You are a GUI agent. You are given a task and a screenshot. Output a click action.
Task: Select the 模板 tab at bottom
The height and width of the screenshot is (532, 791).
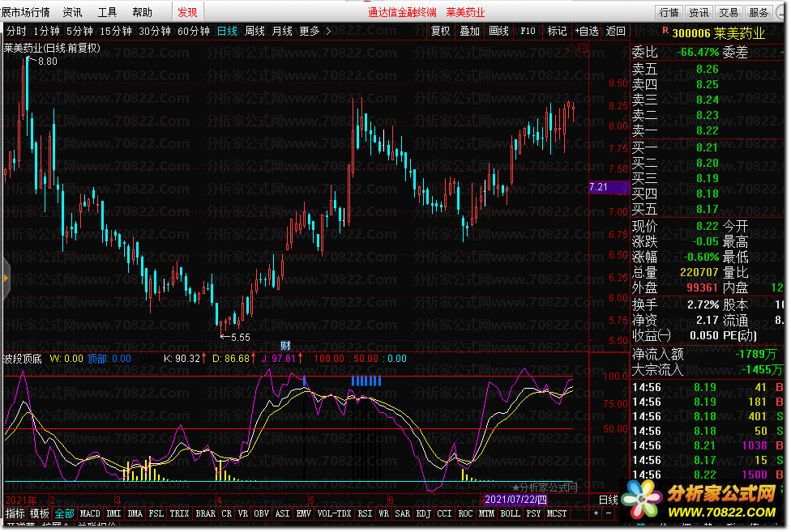coord(40,513)
